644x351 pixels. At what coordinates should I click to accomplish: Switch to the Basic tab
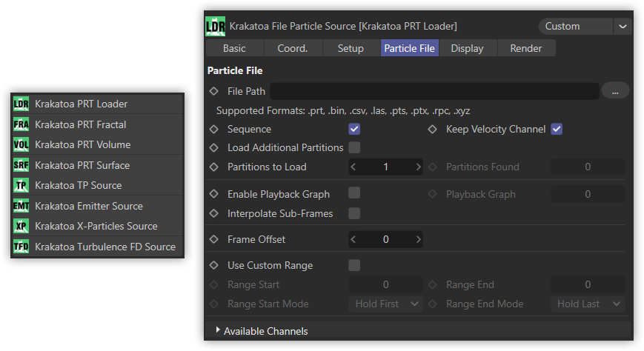(234, 48)
